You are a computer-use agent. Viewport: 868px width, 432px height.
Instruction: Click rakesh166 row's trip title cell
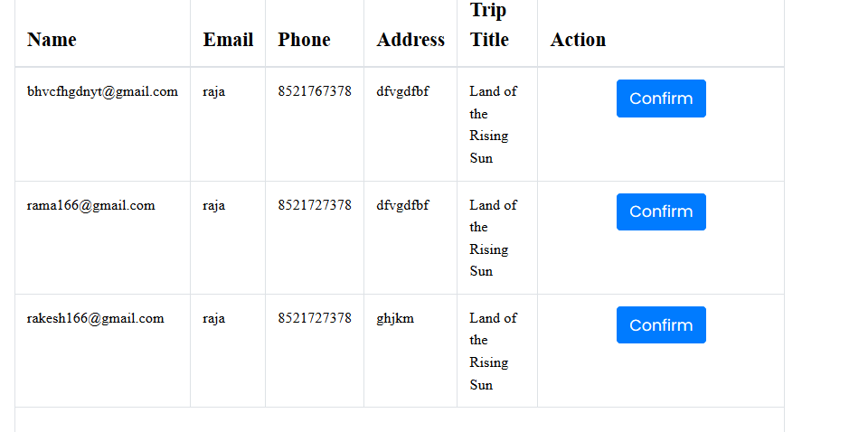[x=493, y=351]
